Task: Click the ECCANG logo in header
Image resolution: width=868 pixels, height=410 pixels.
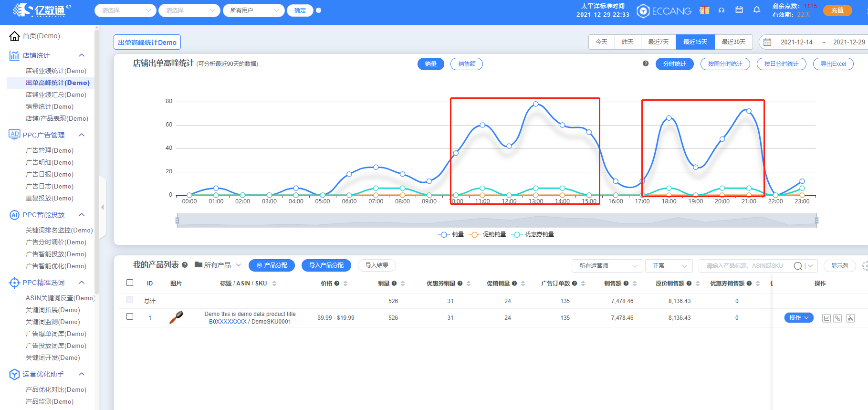Action: 664,11
